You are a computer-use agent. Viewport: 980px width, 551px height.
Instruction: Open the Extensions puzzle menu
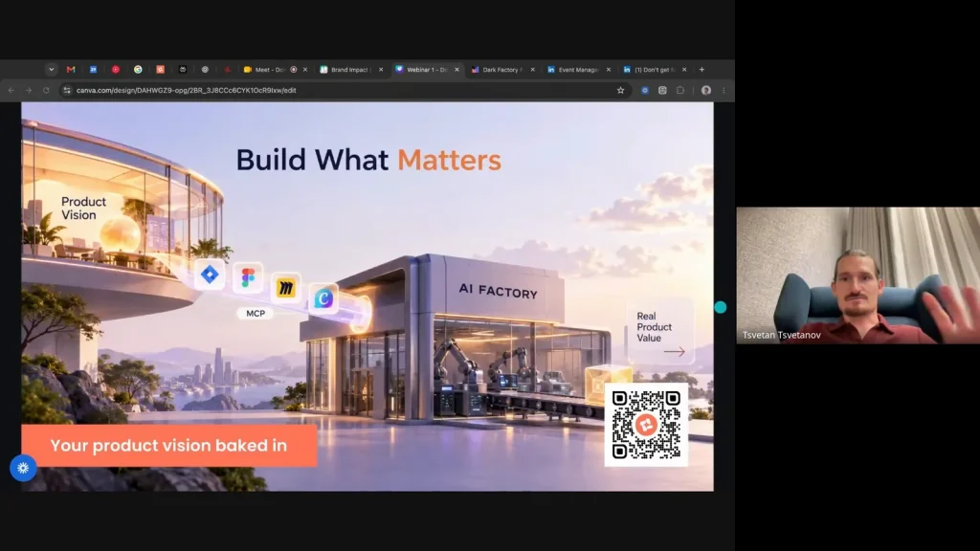680,90
